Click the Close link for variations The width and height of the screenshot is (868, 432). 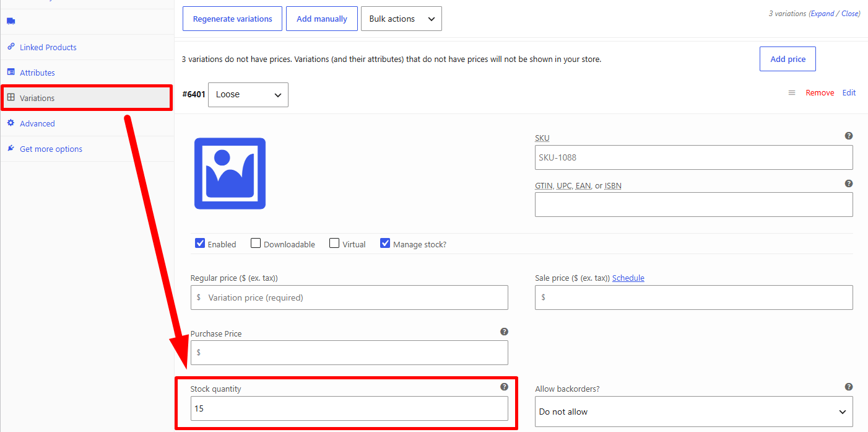coord(849,14)
